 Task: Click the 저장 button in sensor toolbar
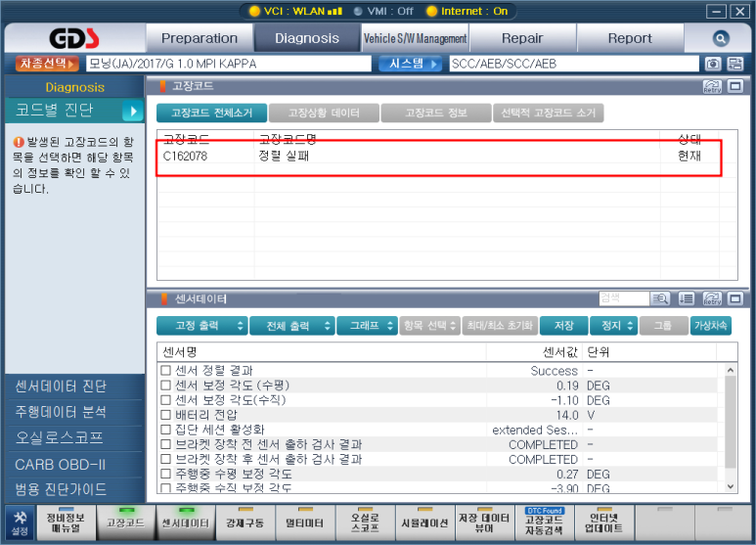[563, 326]
